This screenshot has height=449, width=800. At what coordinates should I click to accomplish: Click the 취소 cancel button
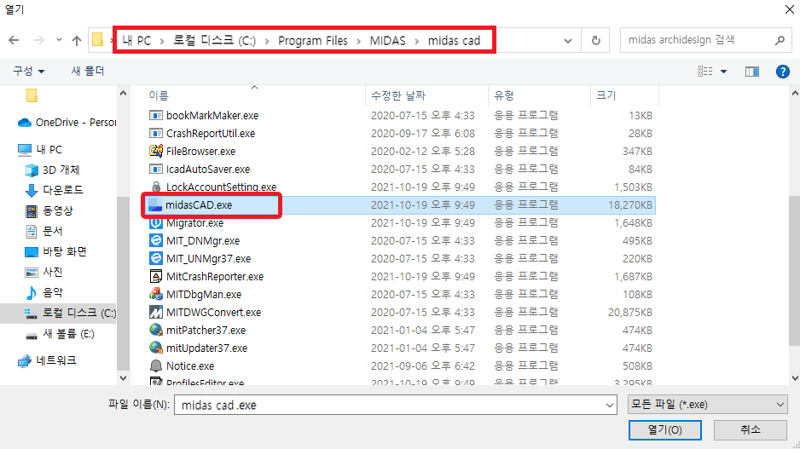coord(750,430)
